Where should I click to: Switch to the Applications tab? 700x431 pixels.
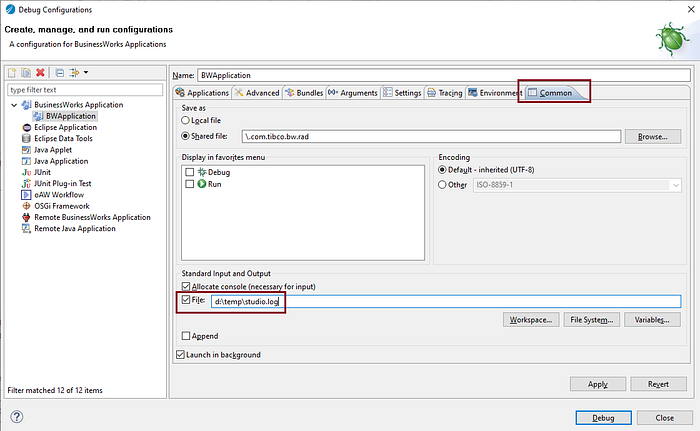coord(202,93)
